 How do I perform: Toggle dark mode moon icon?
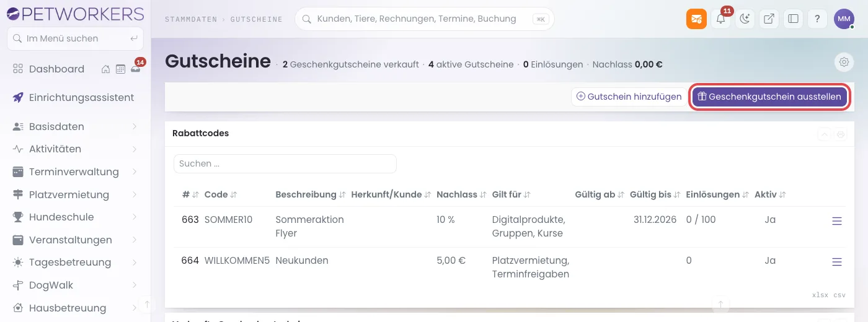(x=745, y=19)
